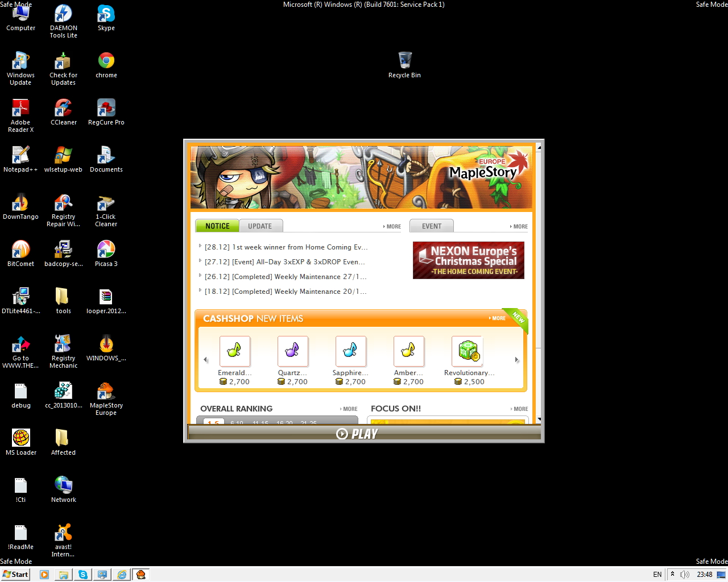The image size is (728, 582).
Task: Open MORE link in Cashshop New Items
Action: tap(497, 318)
